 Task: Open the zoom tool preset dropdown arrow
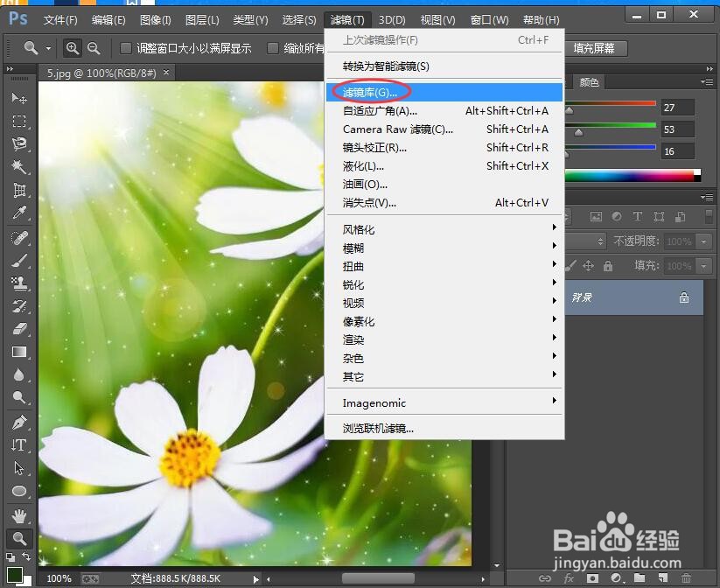pos(48,48)
